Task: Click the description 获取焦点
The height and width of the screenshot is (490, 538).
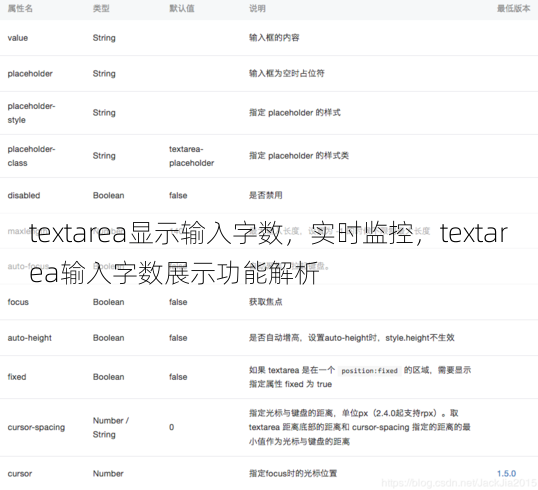Action: click(266, 302)
